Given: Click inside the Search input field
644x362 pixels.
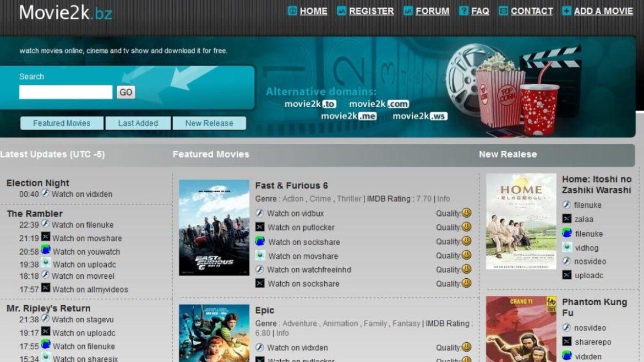Looking at the screenshot, I should (65, 92).
